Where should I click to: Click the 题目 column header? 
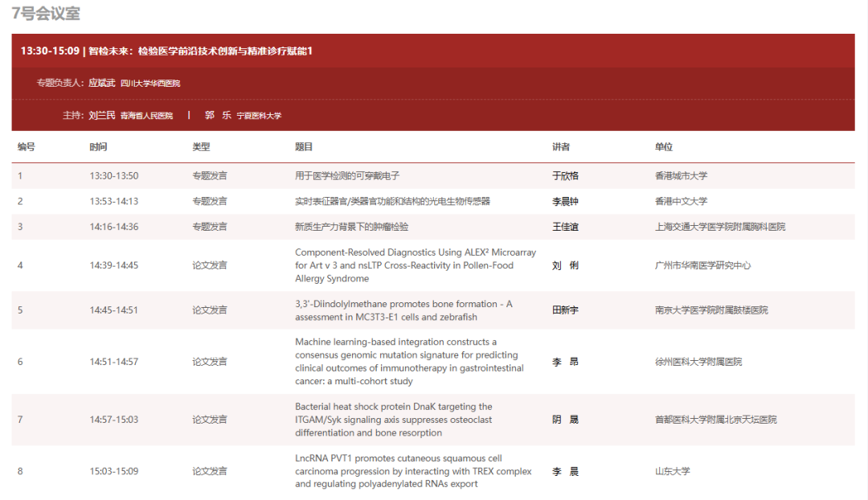(x=304, y=147)
